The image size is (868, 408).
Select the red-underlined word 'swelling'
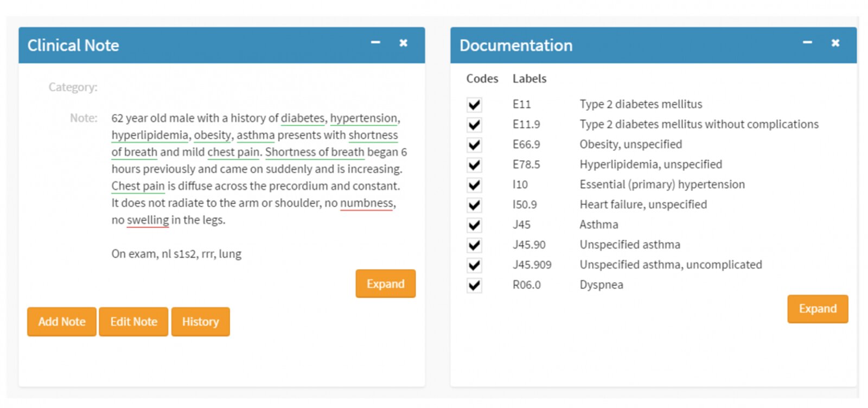pyautogui.click(x=148, y=220)
